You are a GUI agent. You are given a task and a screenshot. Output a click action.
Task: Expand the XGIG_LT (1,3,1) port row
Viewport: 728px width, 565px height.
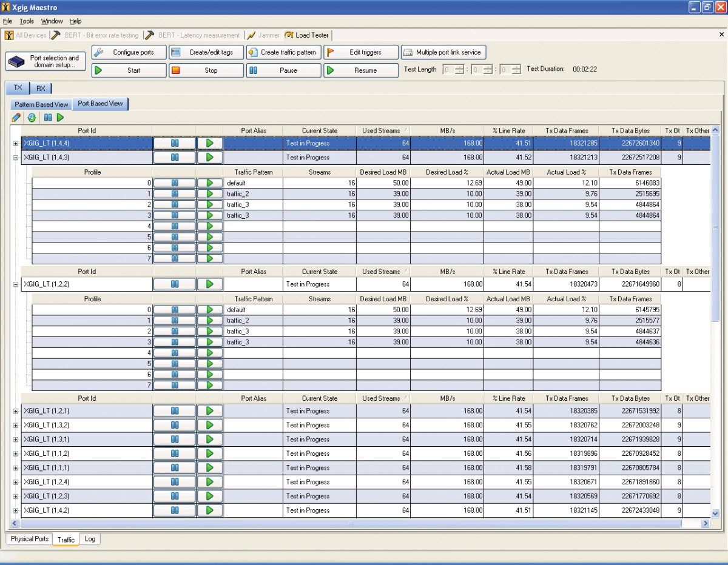point(15,440)
